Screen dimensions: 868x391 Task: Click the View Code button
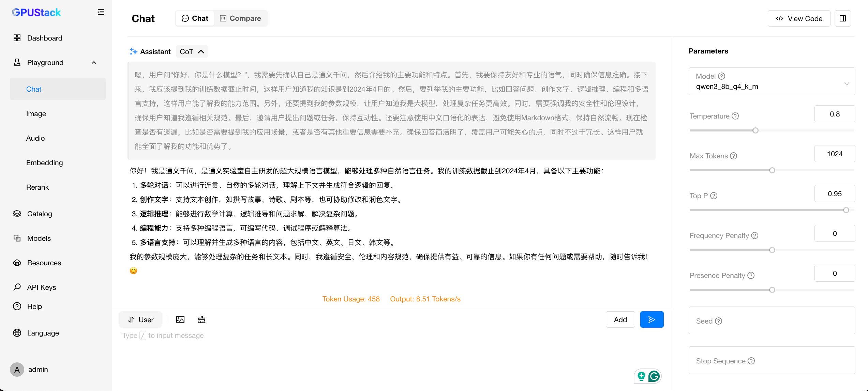coord(799,18)
